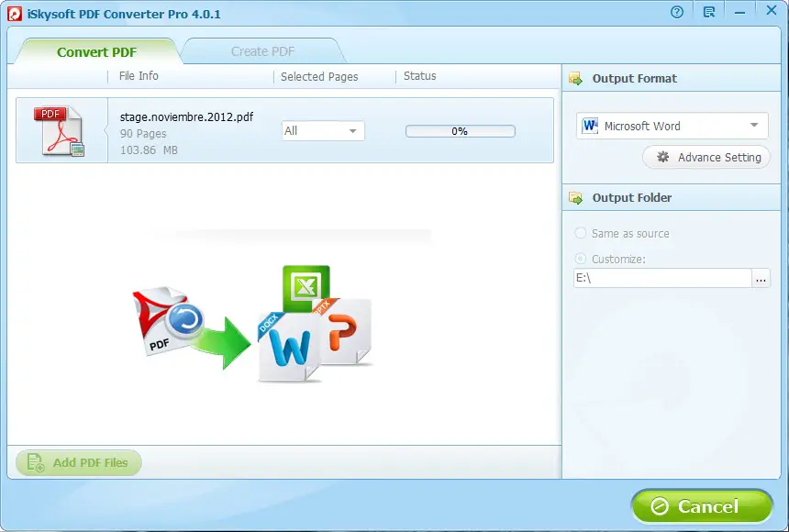This screenshot has width=789, height=532.
Task: Click the PDF file thumbnail icon
Action: pyautogui.click(x=59, y=130)
